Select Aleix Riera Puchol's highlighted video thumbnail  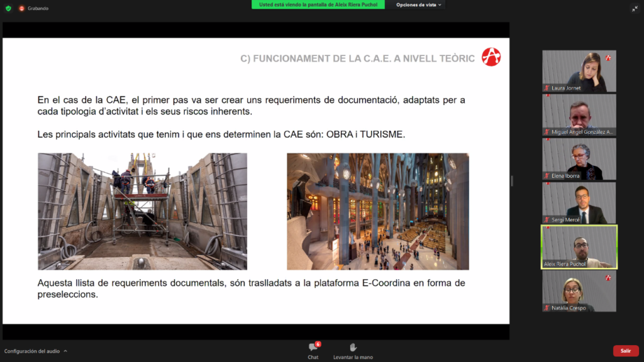point(579,247)
